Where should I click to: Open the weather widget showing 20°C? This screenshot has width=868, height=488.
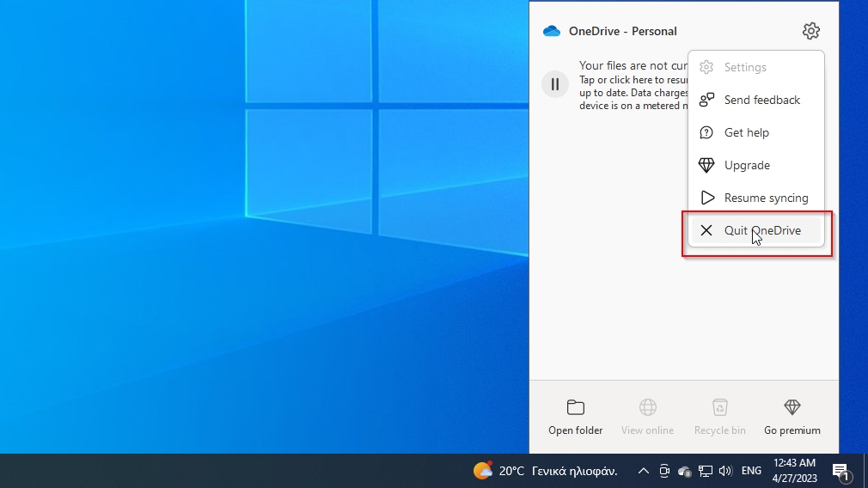click(545, 471)
